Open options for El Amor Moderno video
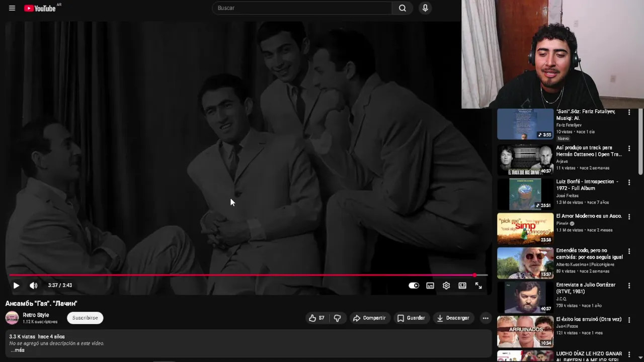Screen dimensions: 644x362 (x=629, y=217)
